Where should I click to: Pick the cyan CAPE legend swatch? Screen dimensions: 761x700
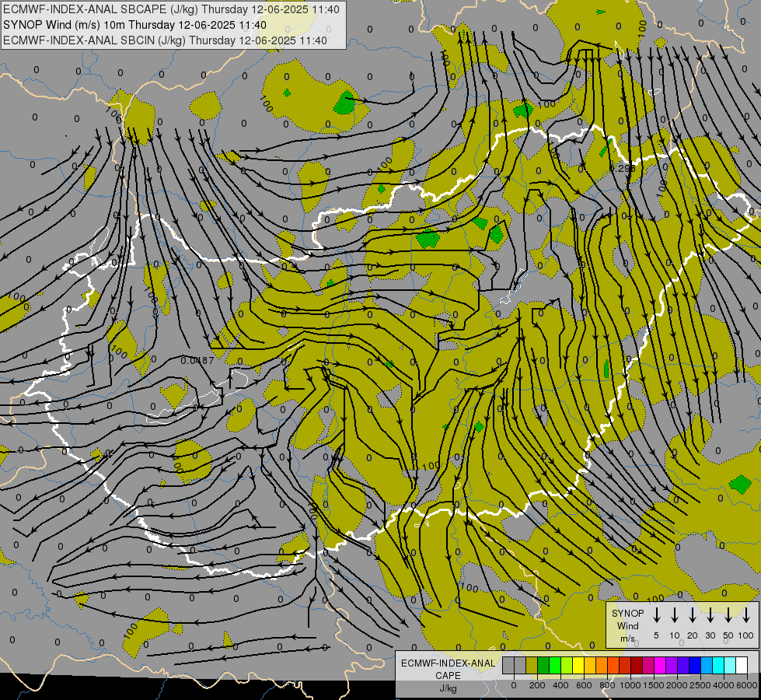[717, 665]
